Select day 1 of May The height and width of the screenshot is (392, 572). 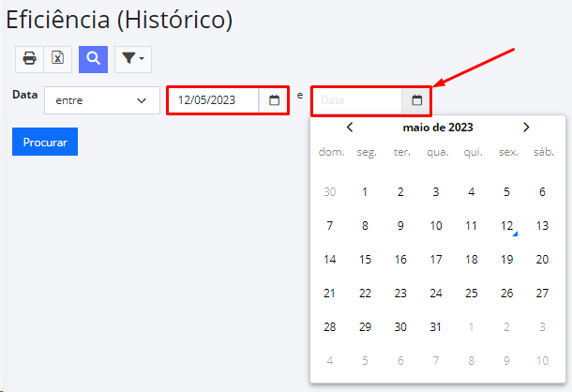coord(365,192)
